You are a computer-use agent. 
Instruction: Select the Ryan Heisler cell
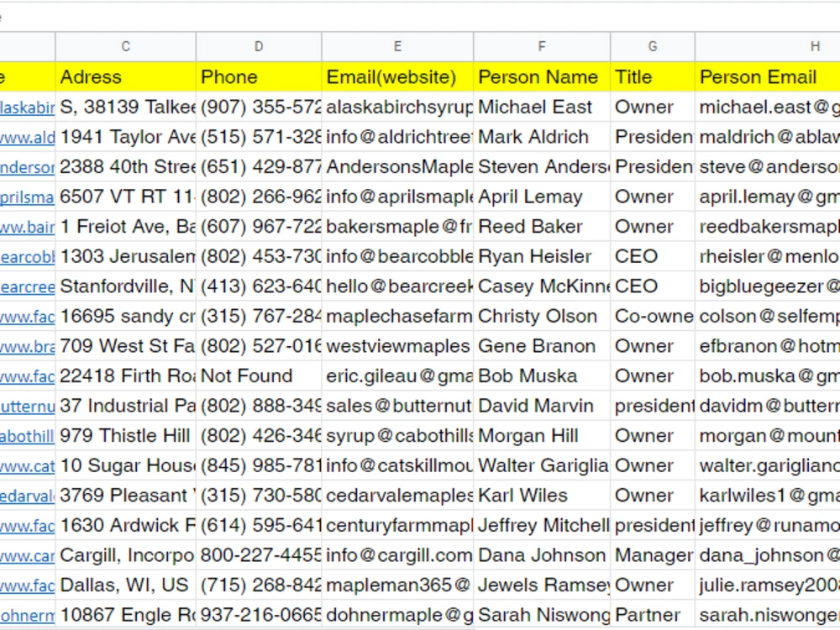point(542,256)
